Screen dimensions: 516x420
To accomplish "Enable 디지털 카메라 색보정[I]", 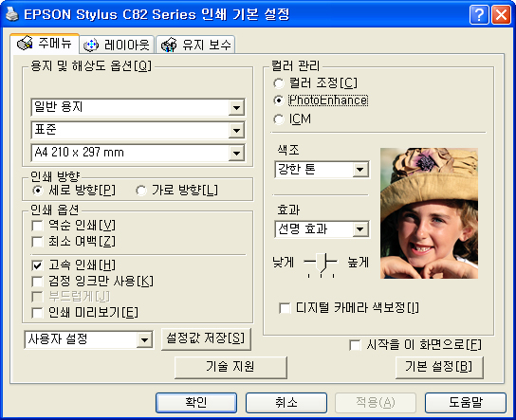I will pyautogui.click(x=285, y=308).
